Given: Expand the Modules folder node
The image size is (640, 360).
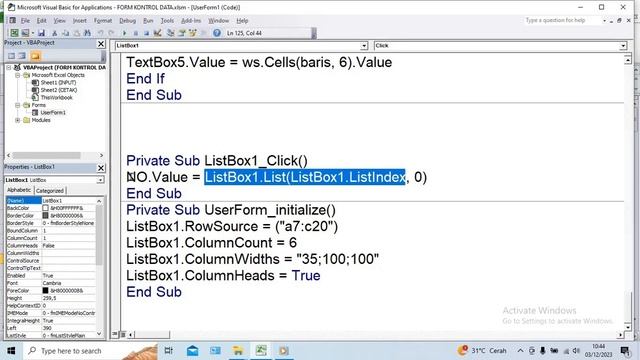Looking at the screenshot, I should click(18, 120).
